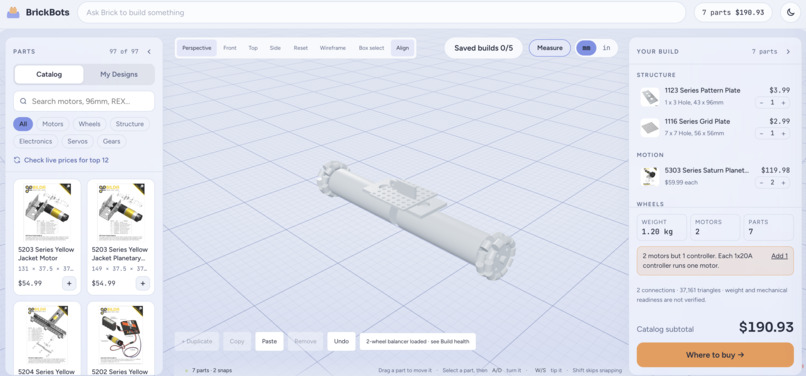Viewport: 806px width, 376px height.
Task: Open 1116 Series Grid Plate thumbnail
Action: [650, 128]
